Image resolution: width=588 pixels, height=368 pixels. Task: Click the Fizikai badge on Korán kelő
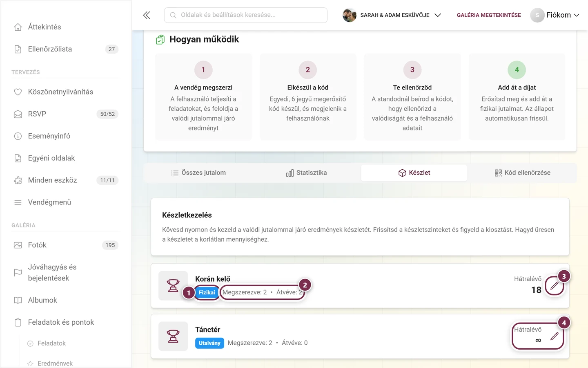pos(207,292)
